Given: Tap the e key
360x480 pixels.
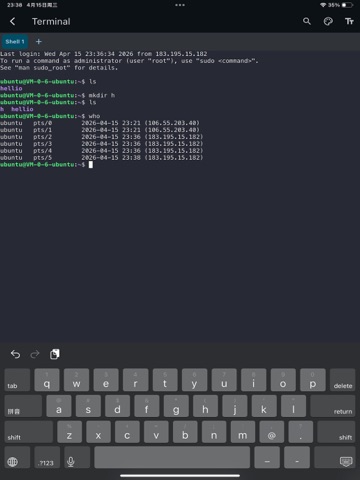Looking at the screenshot, I should [106, 379].
